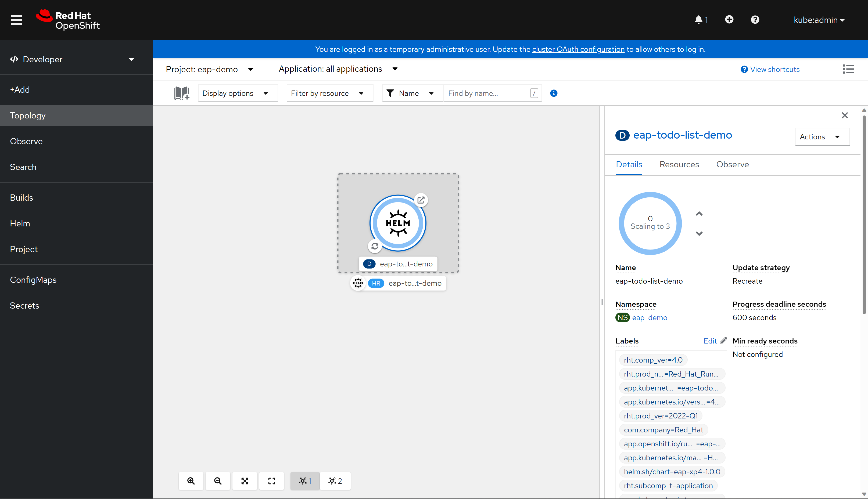Scale down replicas using decrement stepper
This screenshot has height=499, width=868.
(699, 233)
